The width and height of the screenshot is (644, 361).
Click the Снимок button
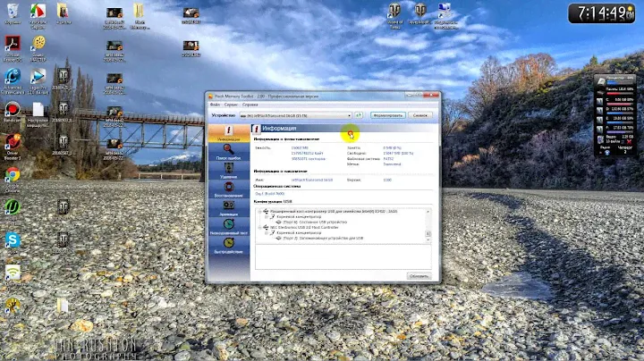[419, 115]
